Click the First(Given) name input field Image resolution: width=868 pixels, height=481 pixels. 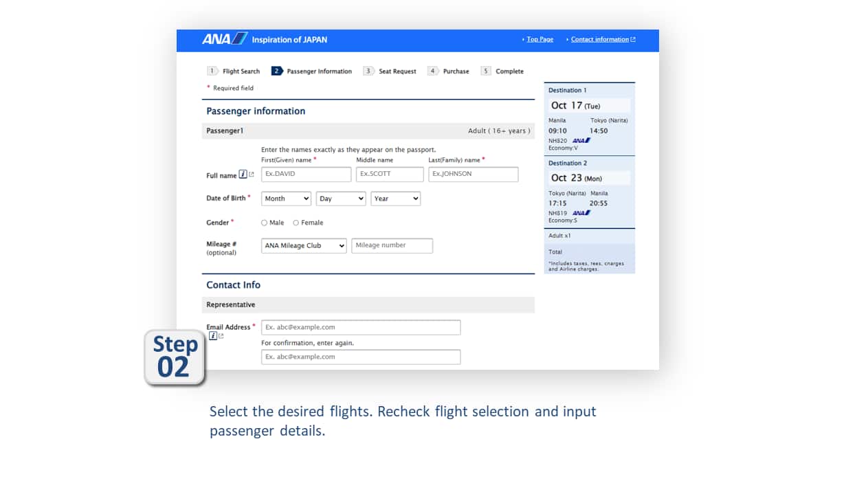click(x=305, y=174)
